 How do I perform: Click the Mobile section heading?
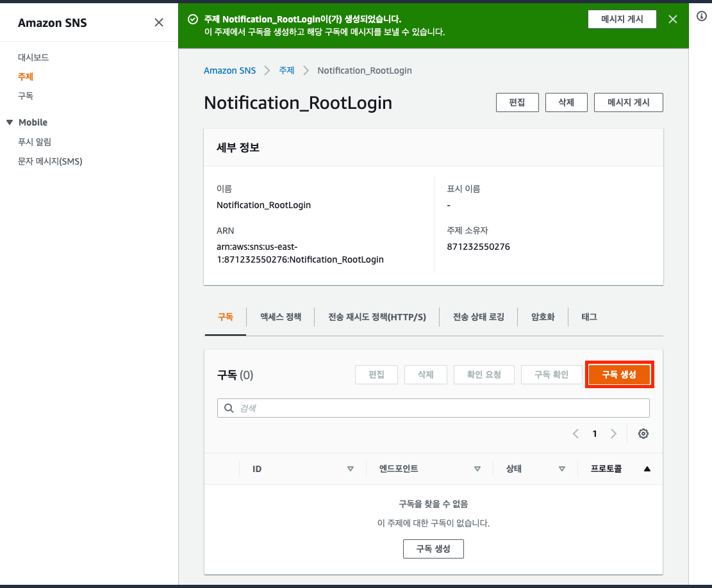click(33, 122)
